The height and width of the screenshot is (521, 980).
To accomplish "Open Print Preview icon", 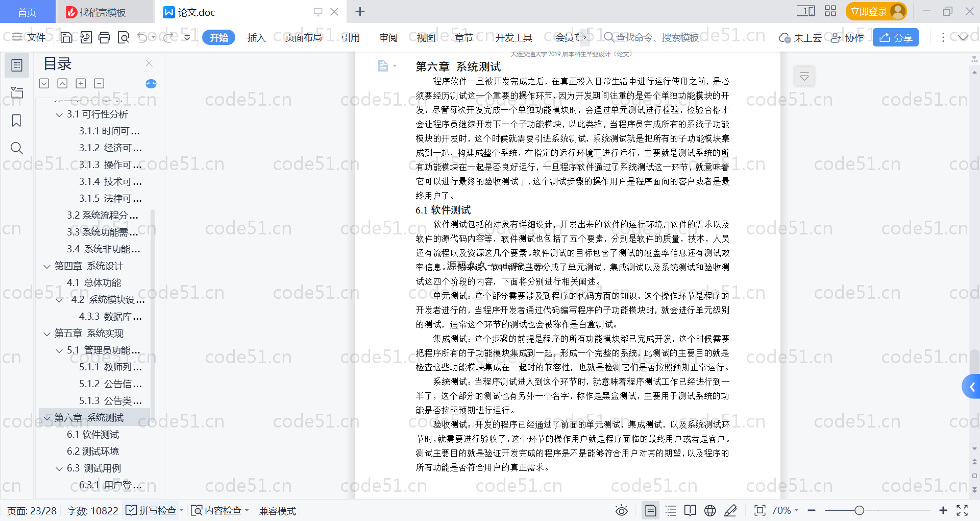I will (x=124, y=37).
